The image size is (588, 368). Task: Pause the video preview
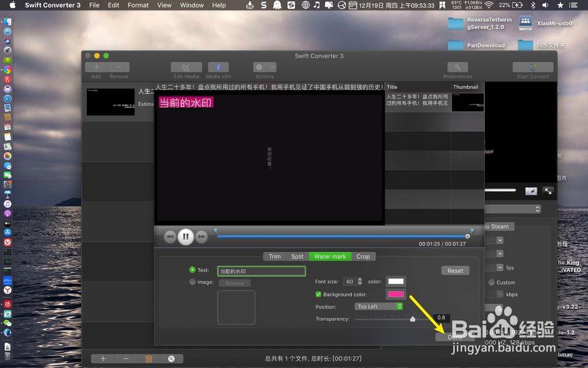click(186, 237)
